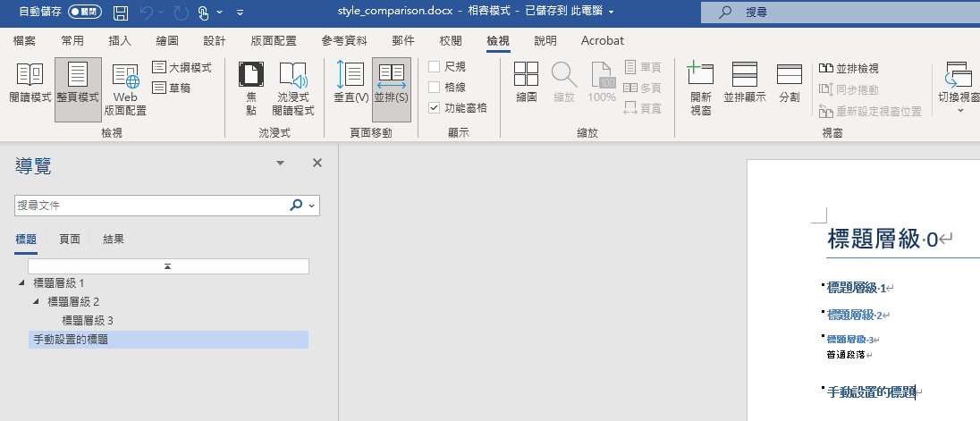Screen dimensions: 980x421
Task: Click the Undo arrow icon
Action: pyautogui.click(x=147, y=13)
